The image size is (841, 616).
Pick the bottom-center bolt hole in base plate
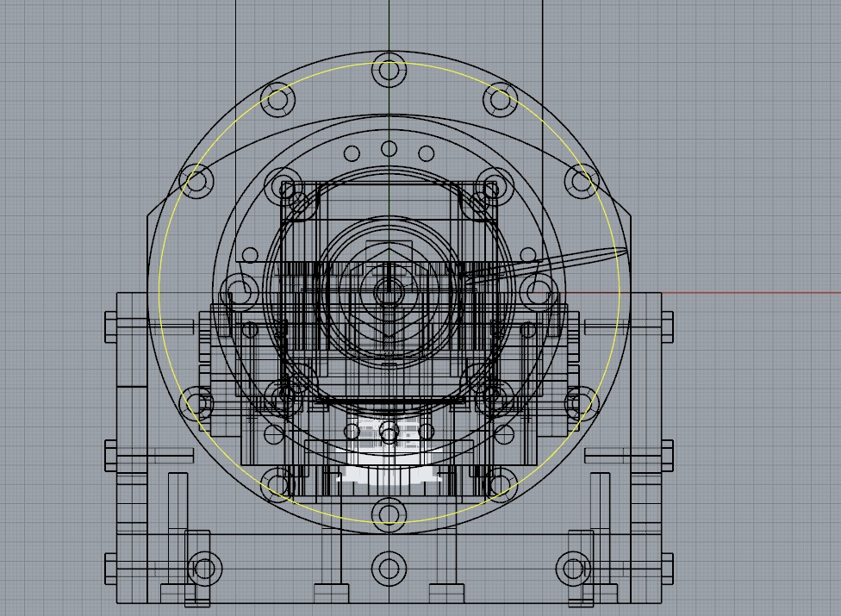[389, 569]
